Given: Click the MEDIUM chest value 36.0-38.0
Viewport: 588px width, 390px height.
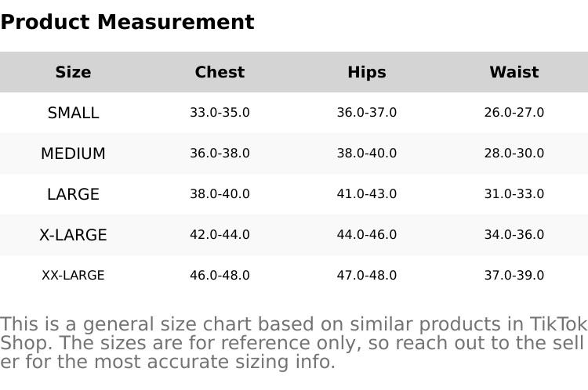Looking at the screenshot, I should pyautogui.click(x=220, y=153).
